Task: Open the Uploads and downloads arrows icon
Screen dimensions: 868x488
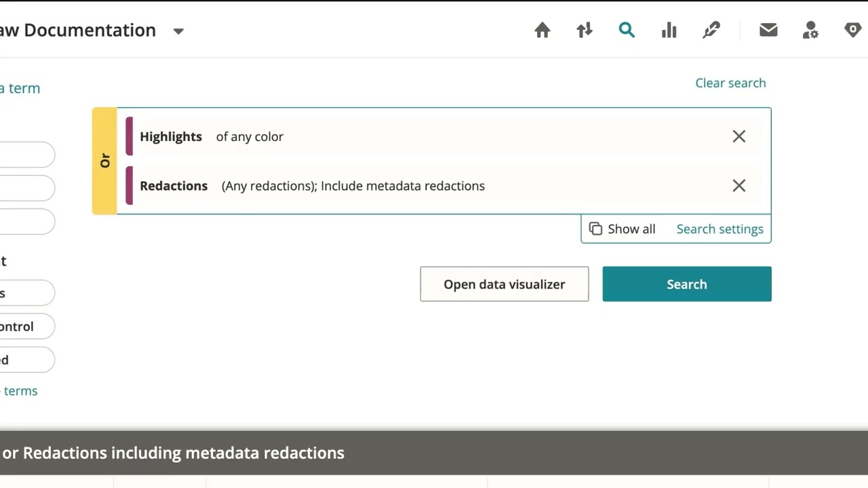Action: 585,30
